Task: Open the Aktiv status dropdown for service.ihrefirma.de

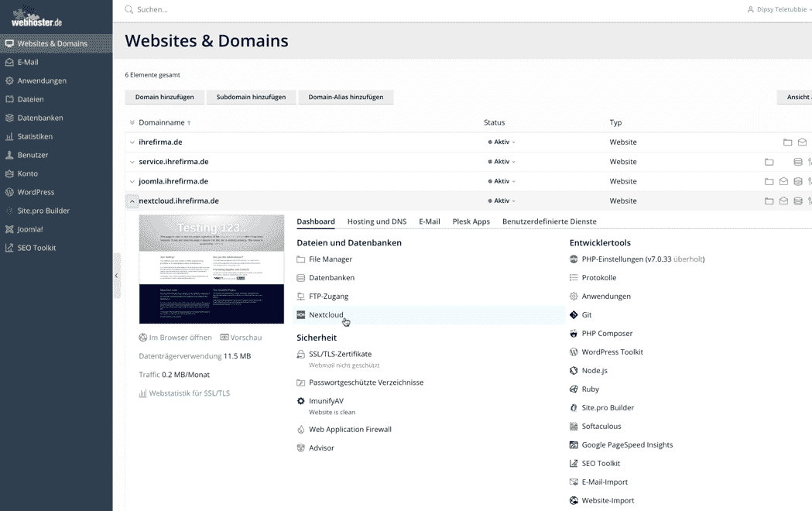Action: (502, 162)
